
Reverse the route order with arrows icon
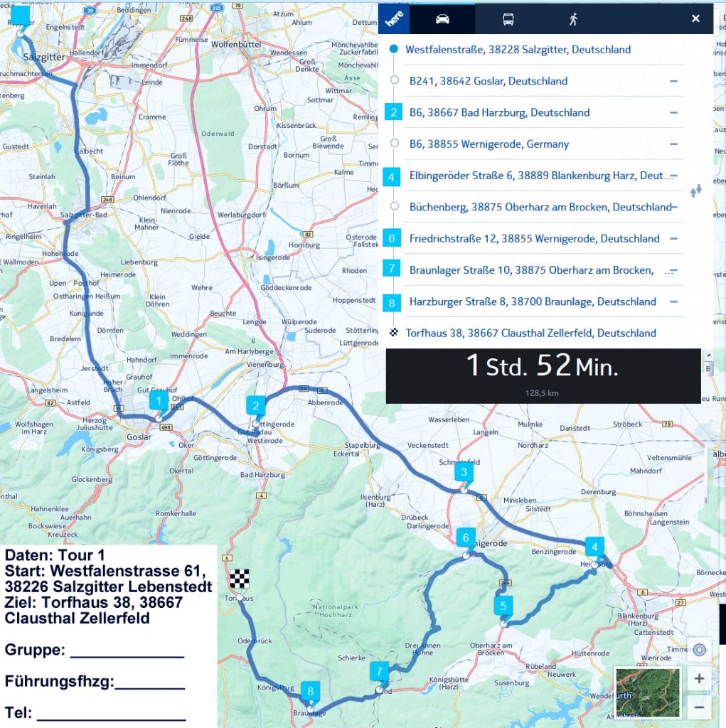point(695,191)
